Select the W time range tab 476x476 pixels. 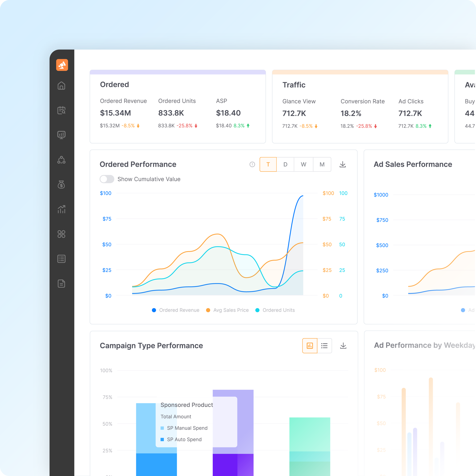click(303, 164)
